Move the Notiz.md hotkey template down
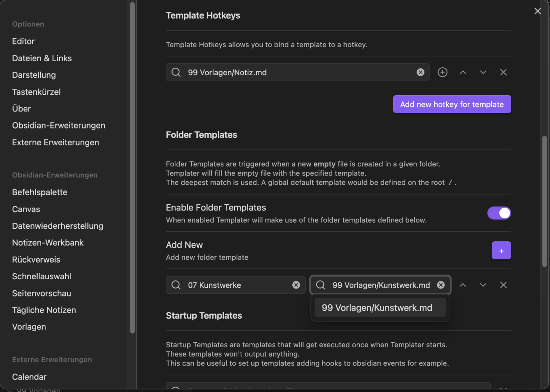The image size is (550, 392). tap(483, 72)
